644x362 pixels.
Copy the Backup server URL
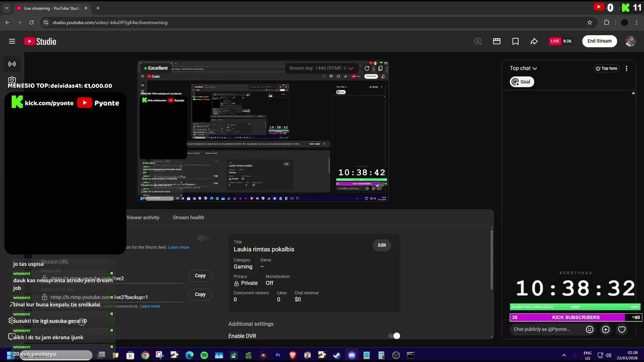(200, 294)
